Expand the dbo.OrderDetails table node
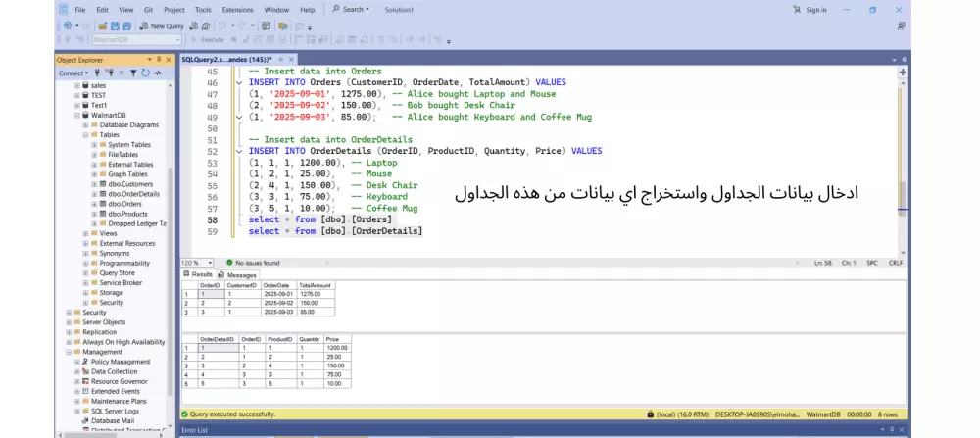Viewport: 980px width, 438px height. click(x=94, y=194)
